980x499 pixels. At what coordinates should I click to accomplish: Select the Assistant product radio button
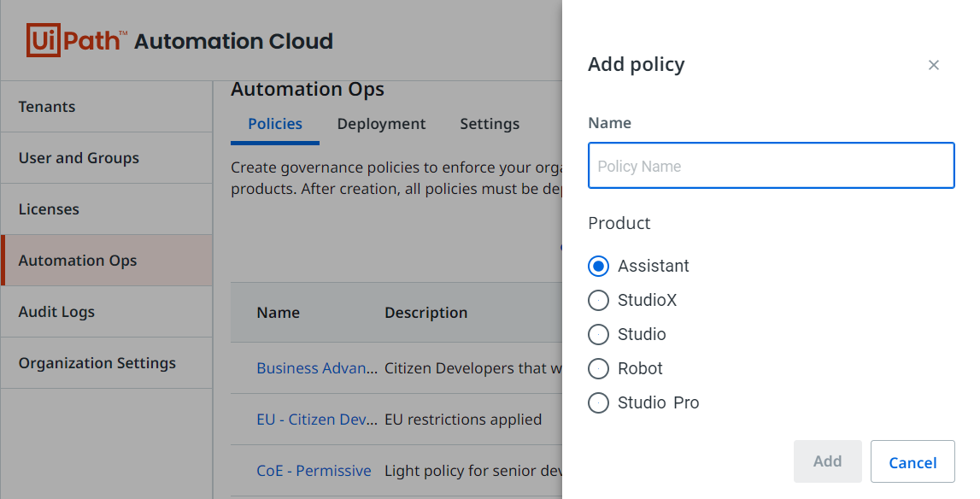(x=598, y=267)
